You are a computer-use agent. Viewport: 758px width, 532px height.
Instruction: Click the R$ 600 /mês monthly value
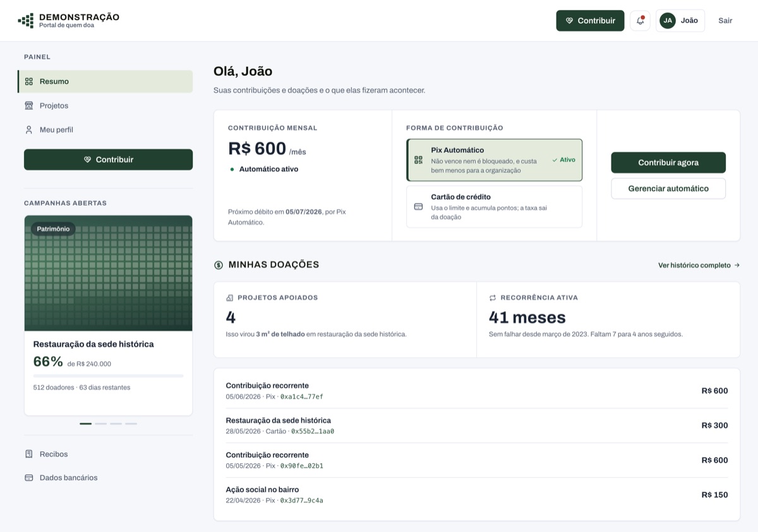267,149
